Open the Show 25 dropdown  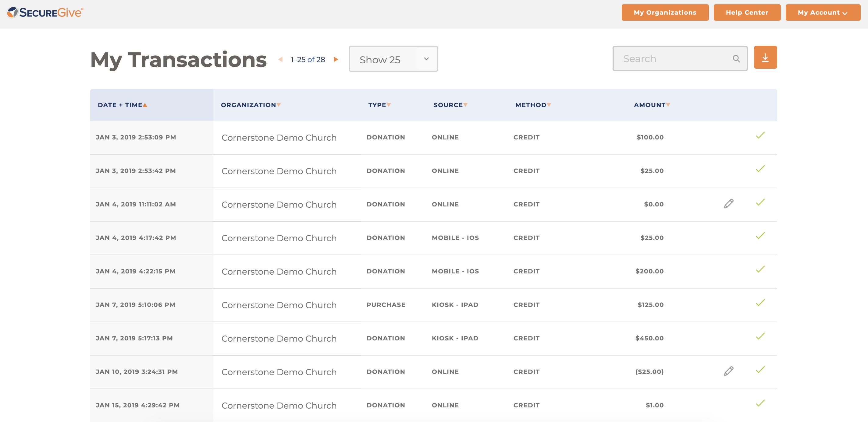point(393,59)
